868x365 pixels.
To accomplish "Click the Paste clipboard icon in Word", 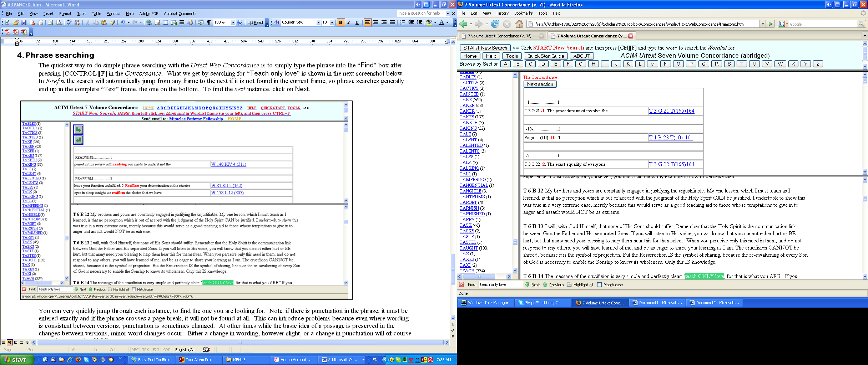I will pos(104,22).
